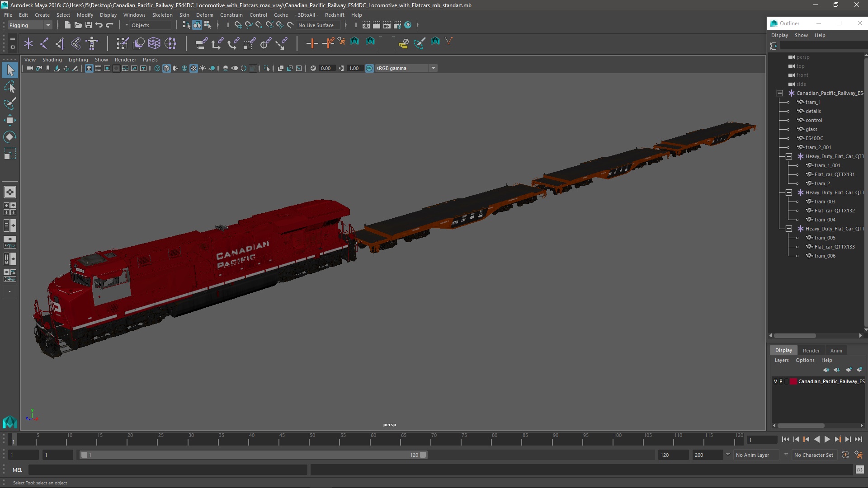Click the Parent Constraint shelf icon
This screenshot has height=488, width=868.
(201, 43)
